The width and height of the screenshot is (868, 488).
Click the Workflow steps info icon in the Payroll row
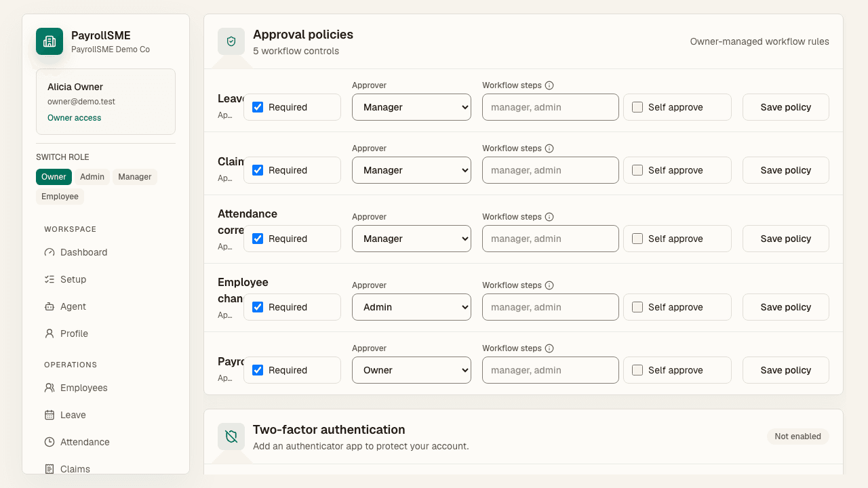pos(549,348)
